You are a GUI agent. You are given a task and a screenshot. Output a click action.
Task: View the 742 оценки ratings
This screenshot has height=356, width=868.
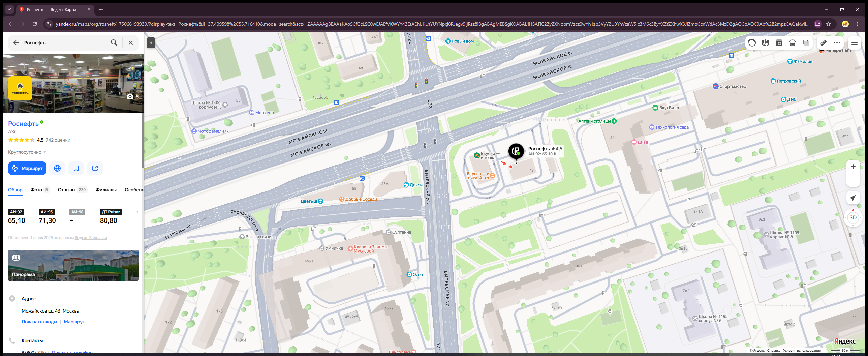coord(58,140)
